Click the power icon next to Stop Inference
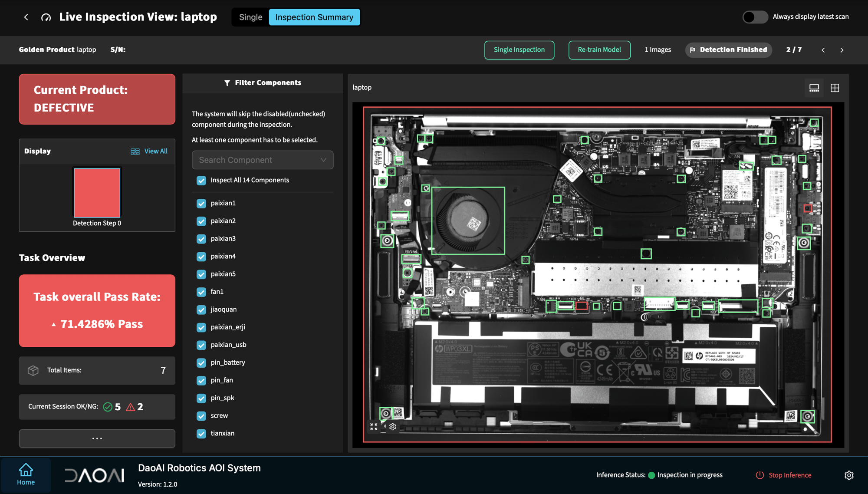This screenshot has width=868, height=494. tap(759, 475)
